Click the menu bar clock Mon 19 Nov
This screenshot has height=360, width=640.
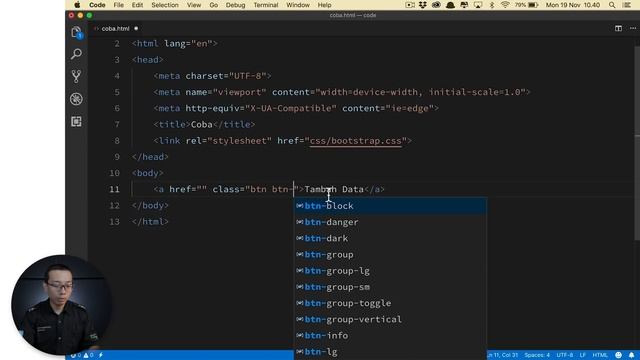tap(573, 5)
